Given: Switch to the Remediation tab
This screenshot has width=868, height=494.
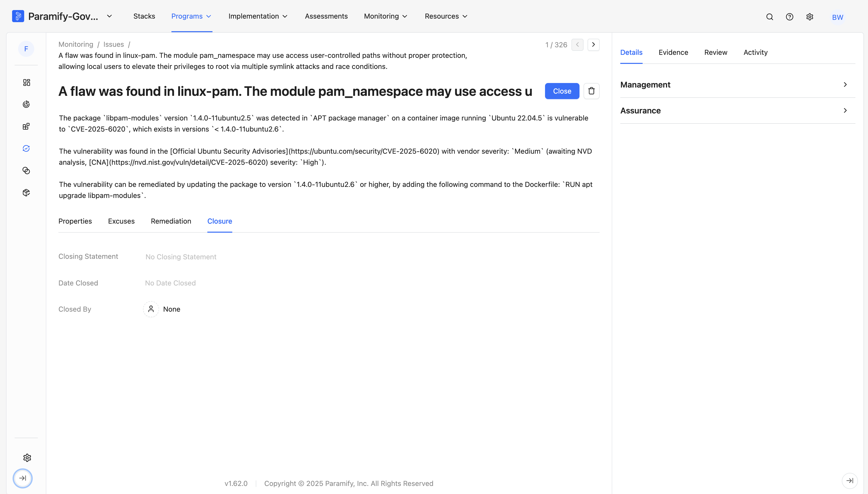Looking at the screenshot, I should pos(171,221).
